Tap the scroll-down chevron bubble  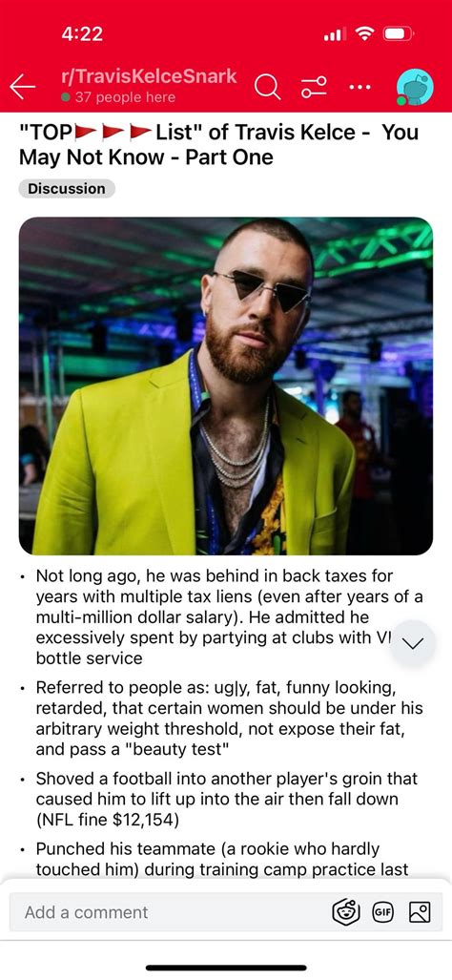[413, 643]
